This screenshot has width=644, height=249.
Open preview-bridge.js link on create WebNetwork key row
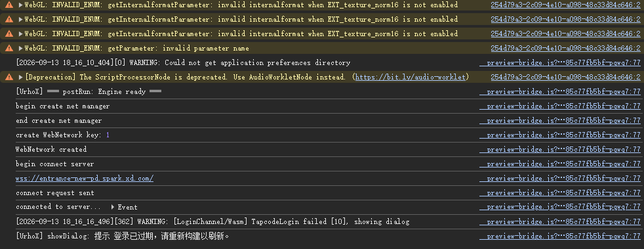click(560, 135)
